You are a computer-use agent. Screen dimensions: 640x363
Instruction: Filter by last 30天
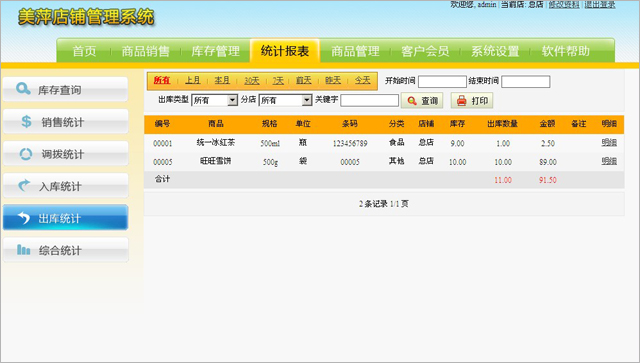pos(252,81)
